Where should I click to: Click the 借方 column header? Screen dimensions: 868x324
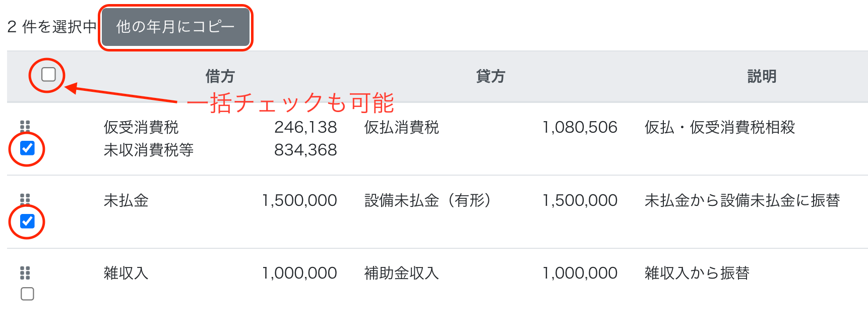[x=220, y=77]
